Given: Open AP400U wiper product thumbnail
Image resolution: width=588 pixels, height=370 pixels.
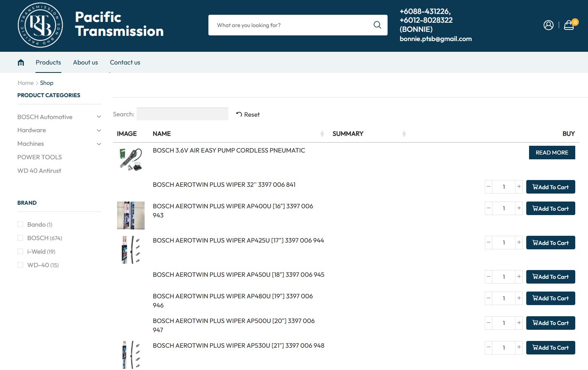Looking at the screenshot, I should click(x=131, y=215).
